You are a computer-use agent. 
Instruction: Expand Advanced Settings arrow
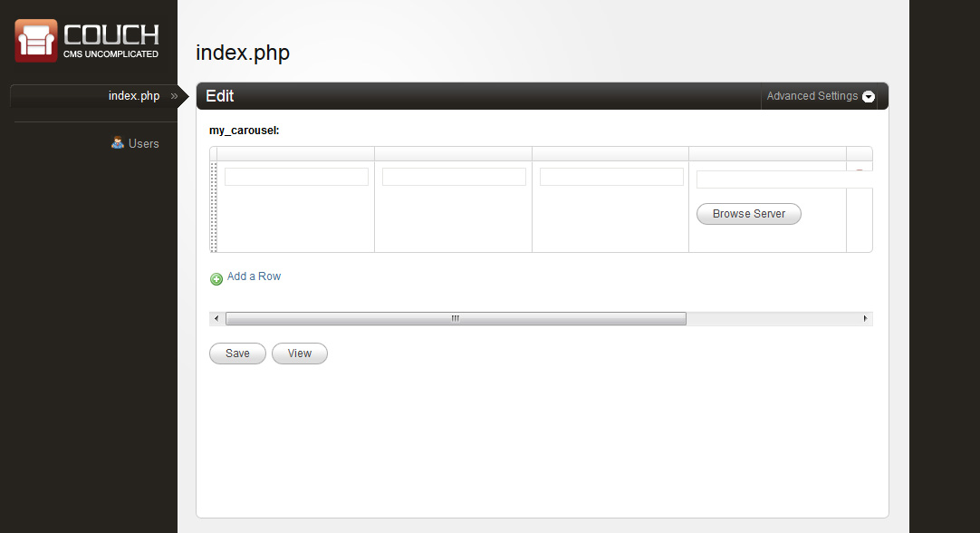coord(868,96)
